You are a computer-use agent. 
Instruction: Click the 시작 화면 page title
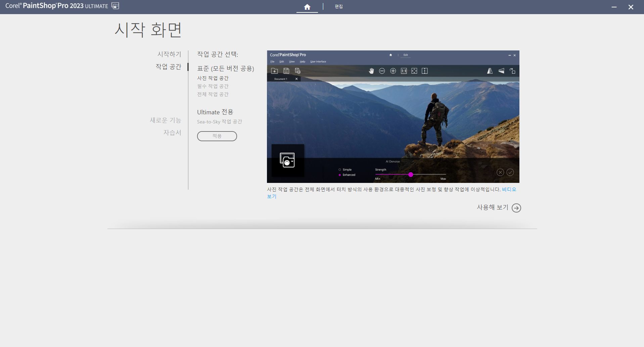coord(148,30)
